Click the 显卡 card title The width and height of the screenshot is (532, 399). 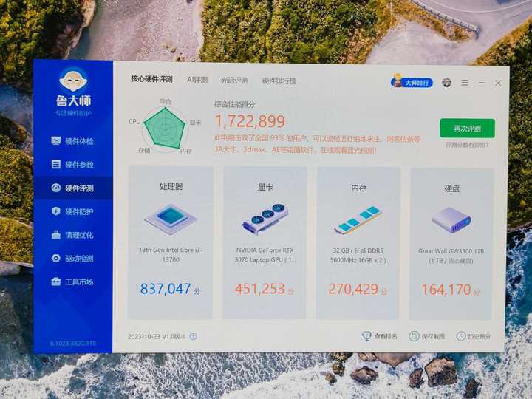[x=265, y=187]
